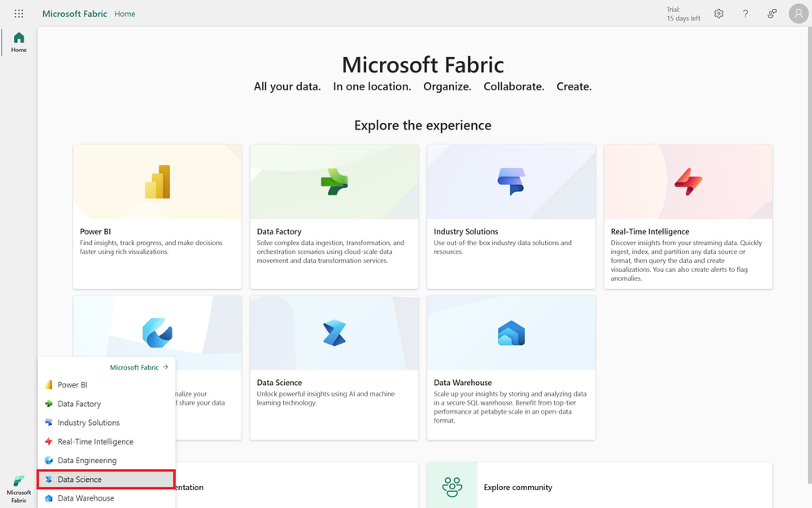The height and width of the screenshot is (508, 812).
Task: Open the Power BI card title
Action: [x=95, y=232]
